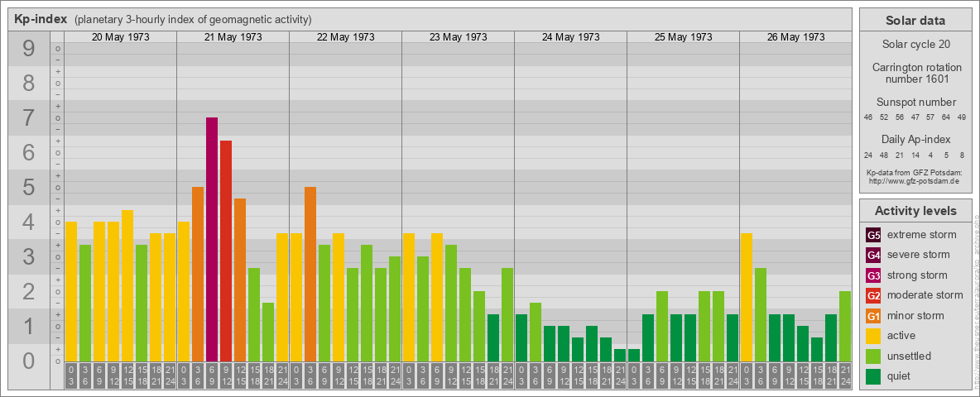980x397 pixels.
Task: Click the Kp scale number 7
Action: coord(29,118)
